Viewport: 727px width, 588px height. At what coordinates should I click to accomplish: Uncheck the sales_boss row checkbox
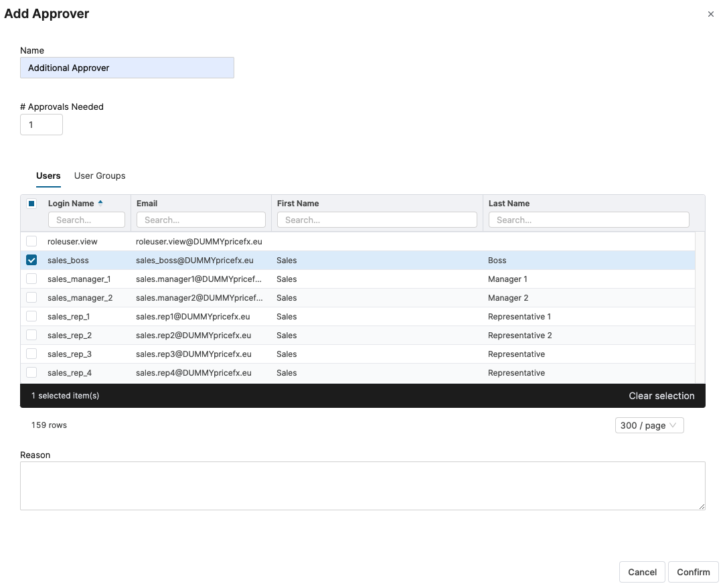click(31, 261)
